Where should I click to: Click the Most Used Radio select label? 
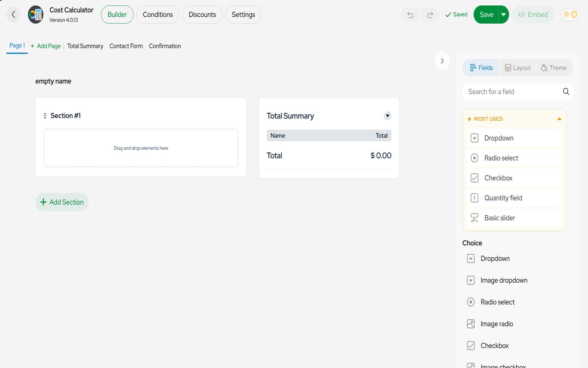pos(501,158)
